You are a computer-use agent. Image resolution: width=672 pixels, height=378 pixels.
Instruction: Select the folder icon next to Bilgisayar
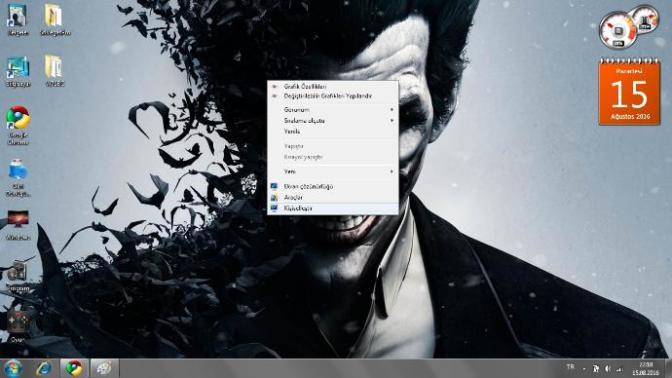pos(54,71)
